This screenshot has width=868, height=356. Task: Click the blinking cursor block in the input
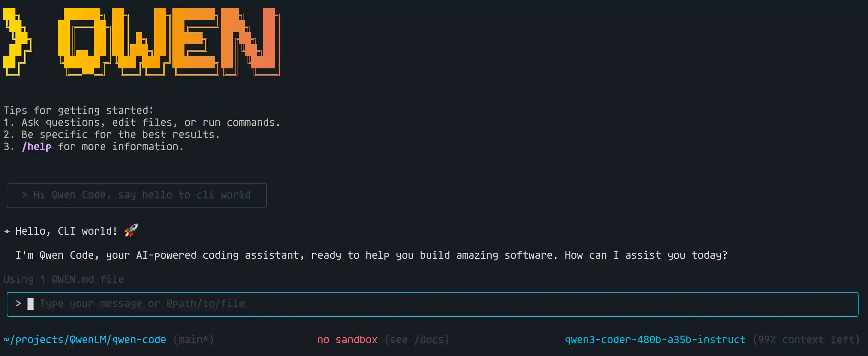click(31, 303)
